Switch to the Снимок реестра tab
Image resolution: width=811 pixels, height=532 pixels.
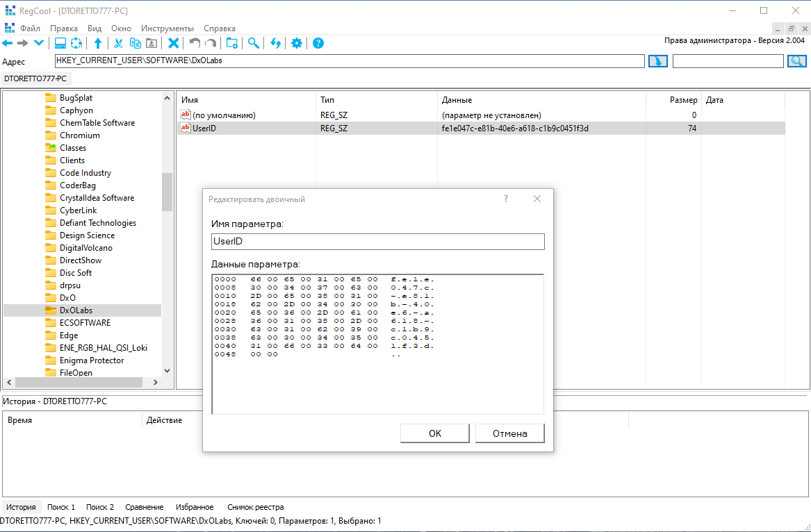click(x=256, y=507)
